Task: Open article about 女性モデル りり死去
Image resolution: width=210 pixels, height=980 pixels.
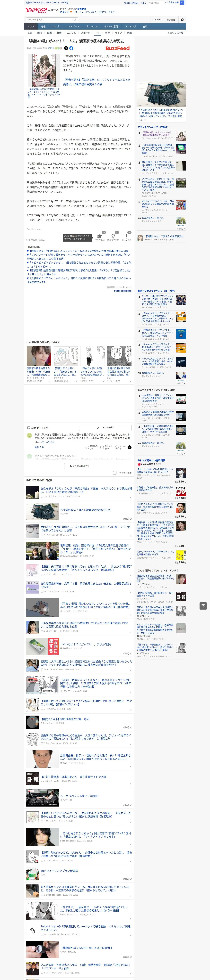Action: [x=86, y=490]
